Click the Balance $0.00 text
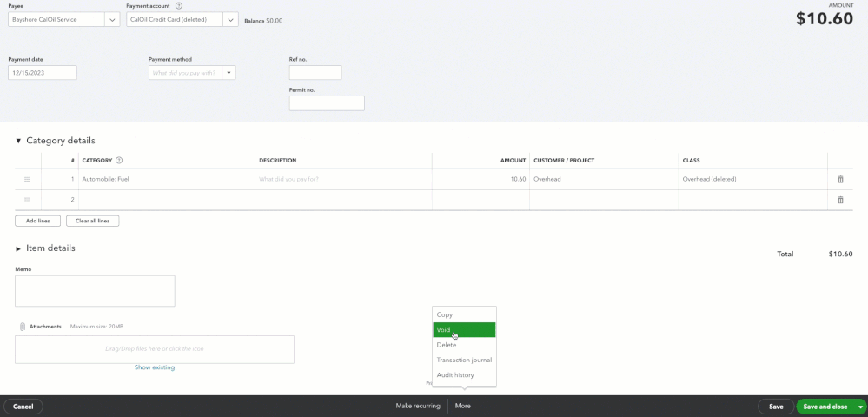 click(263, 21)
